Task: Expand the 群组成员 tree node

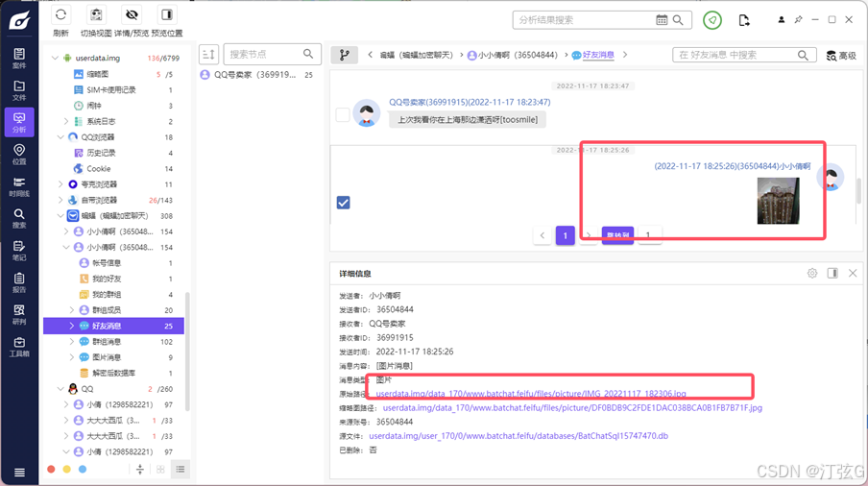Action: 71,310
